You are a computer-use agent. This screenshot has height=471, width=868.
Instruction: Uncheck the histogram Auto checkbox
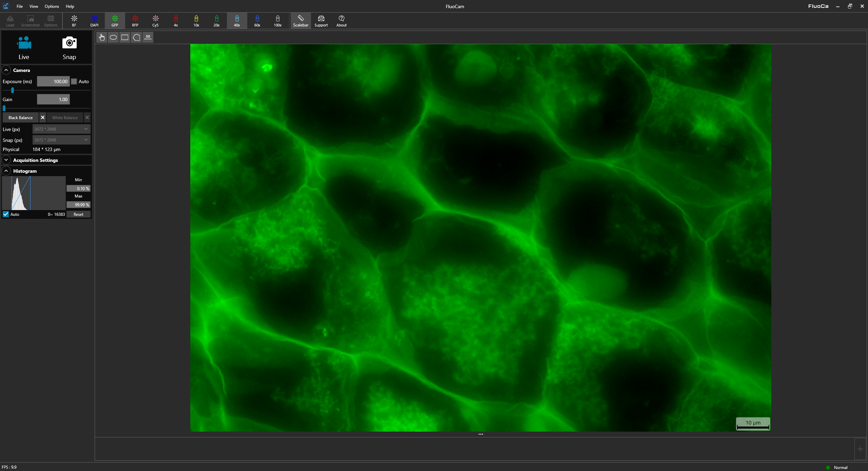[6, 214]
